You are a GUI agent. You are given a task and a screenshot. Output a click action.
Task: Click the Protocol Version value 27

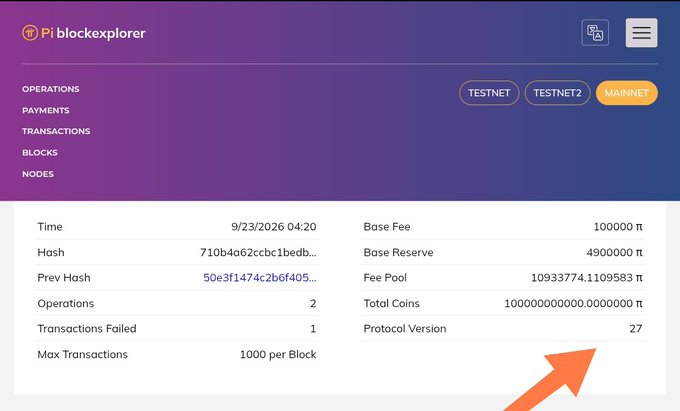coord(636,329)
